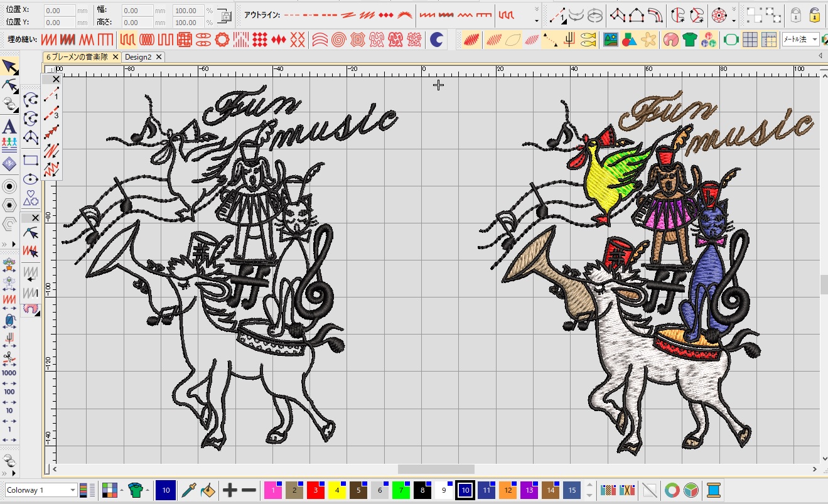Toggle the ruler grid guides icon
828x504 pixels.
click(x=769, y=40)
